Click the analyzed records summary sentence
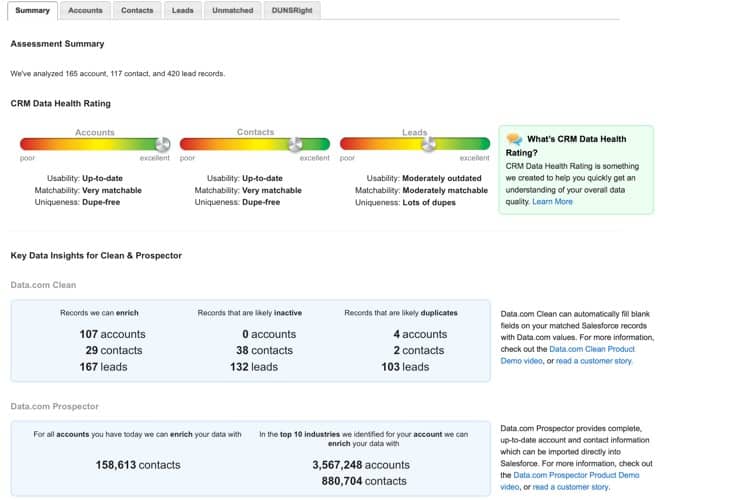 click(118, 74)
